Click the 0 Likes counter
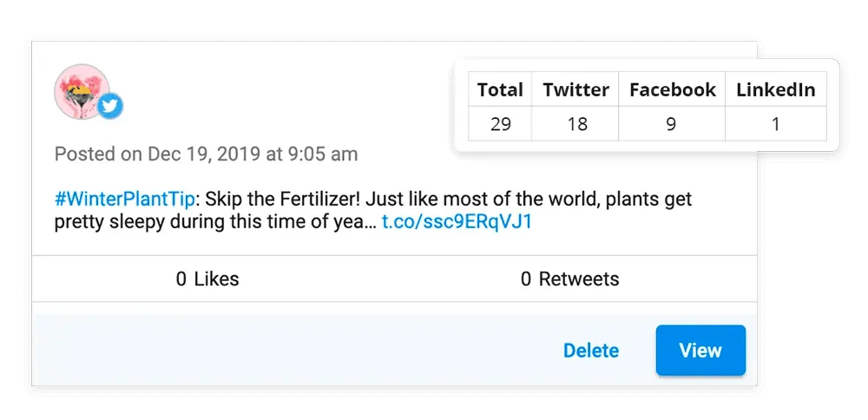This screenshot has width=868, height=420. [207, 279]
